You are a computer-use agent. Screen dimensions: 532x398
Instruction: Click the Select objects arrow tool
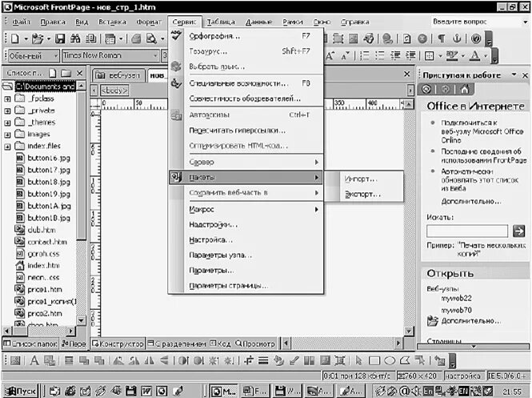coord(358,360)
